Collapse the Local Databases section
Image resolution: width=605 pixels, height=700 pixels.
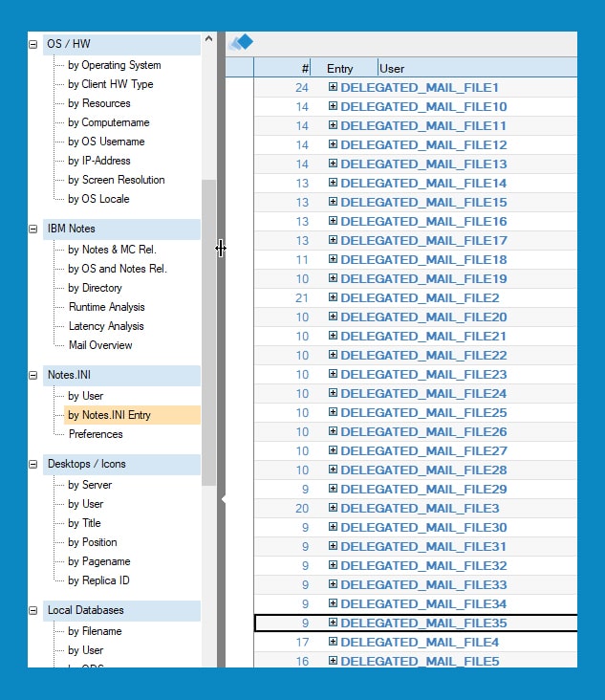pos(34,610)
